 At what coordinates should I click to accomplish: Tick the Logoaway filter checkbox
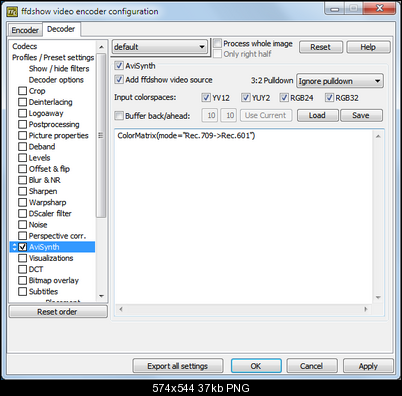tap(22, 113)
